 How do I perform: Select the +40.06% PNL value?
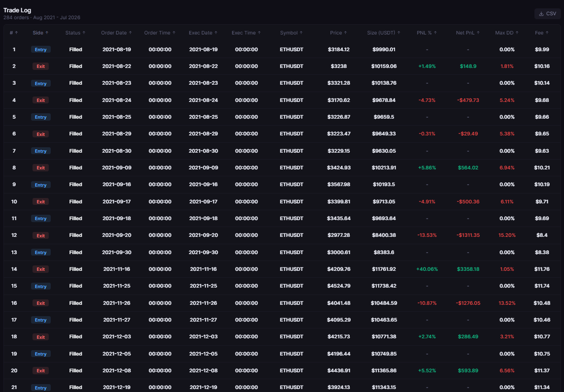[427, 269]
